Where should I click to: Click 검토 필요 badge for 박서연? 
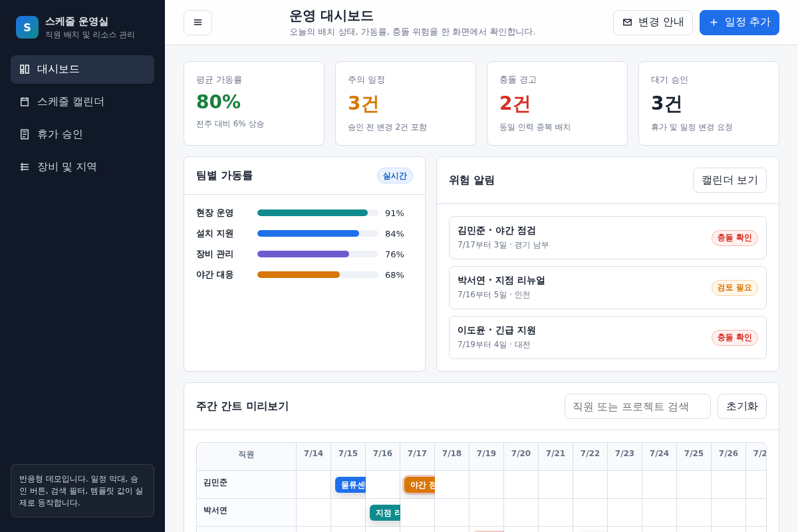point(735,288)
